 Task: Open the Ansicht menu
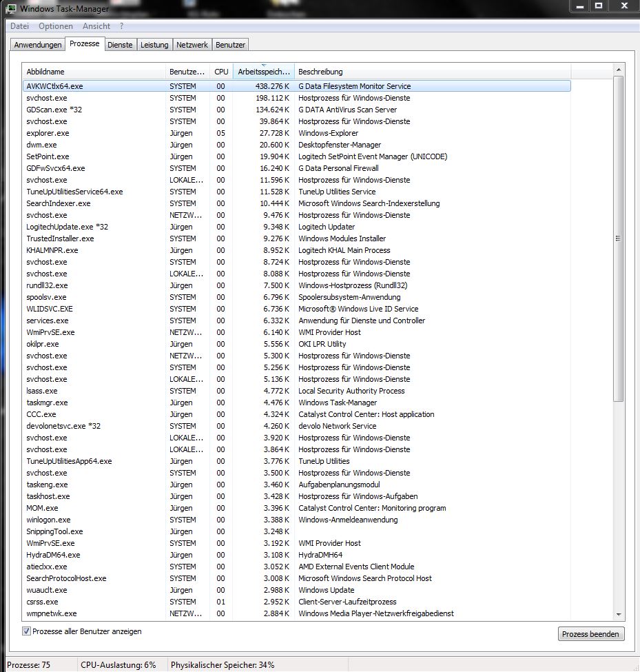point(96,26)
